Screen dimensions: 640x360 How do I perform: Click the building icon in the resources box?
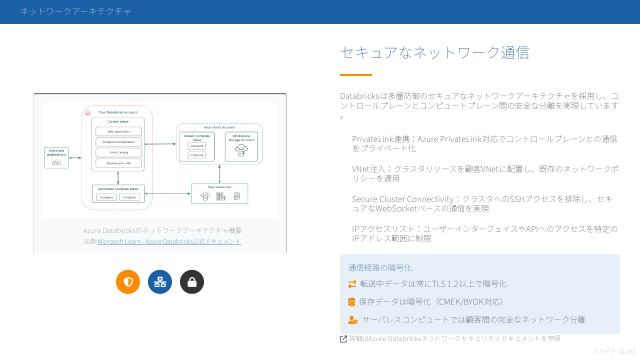[221, 196]
